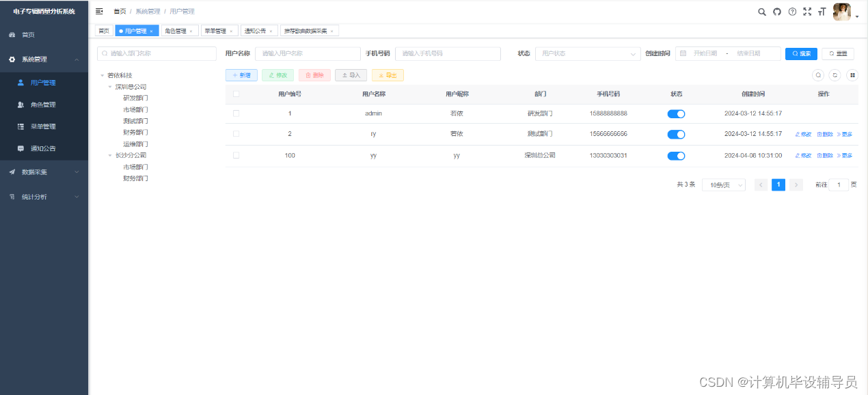Close the 角色管理 tab
The width and height of the screenshot is (868, 395).
(x=191, y=31)
